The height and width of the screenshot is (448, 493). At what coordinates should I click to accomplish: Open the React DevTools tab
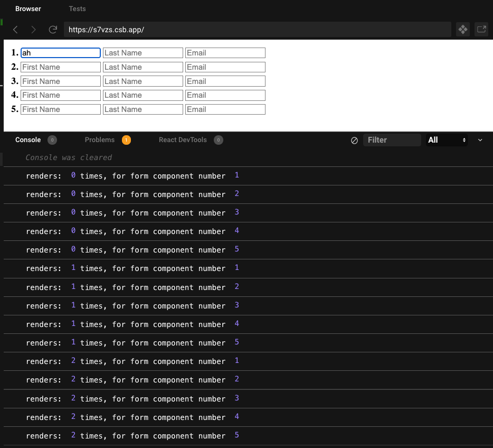[x=183, y=140]
